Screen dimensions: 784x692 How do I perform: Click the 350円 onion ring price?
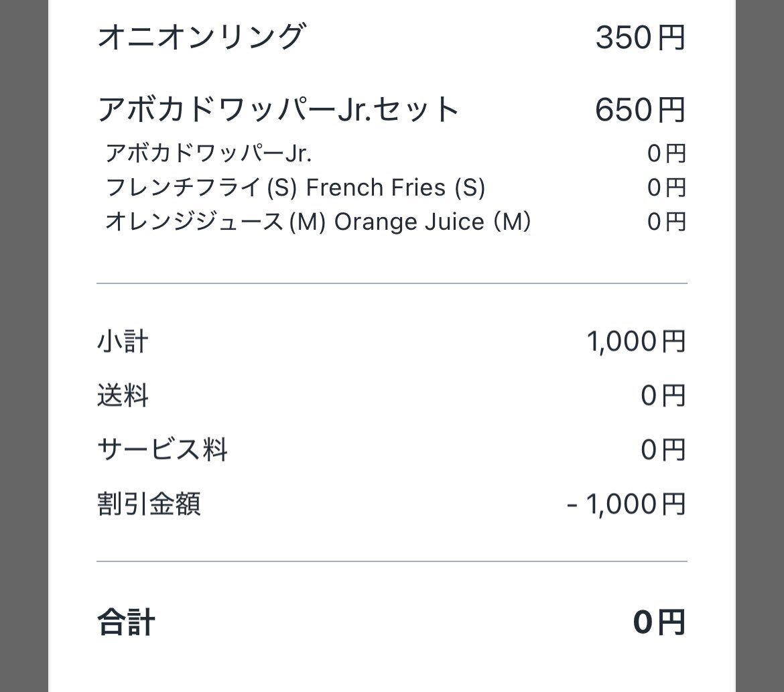pos(641,38)
